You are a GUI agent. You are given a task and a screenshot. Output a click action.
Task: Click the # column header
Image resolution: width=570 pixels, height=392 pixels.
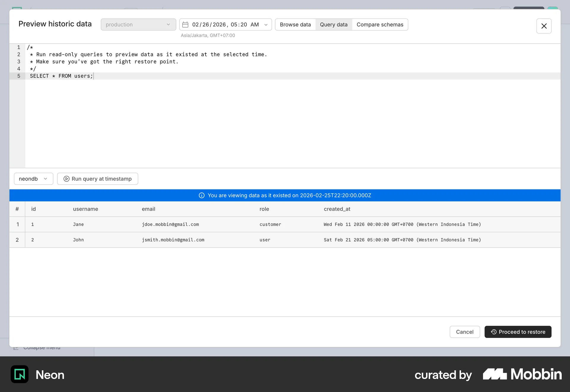pyautogui.click(x=17, y=209)
